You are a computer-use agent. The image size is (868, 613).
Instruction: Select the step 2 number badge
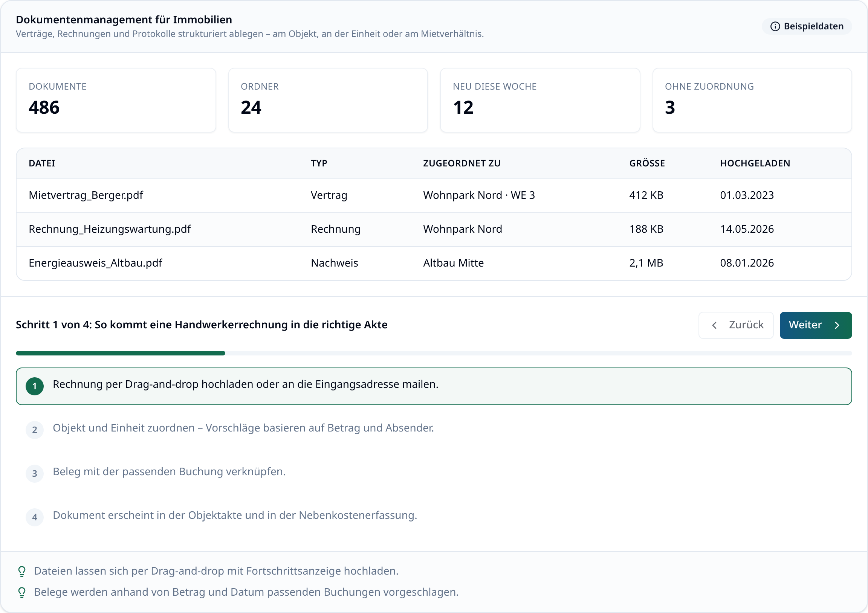(x=35, y=430)
